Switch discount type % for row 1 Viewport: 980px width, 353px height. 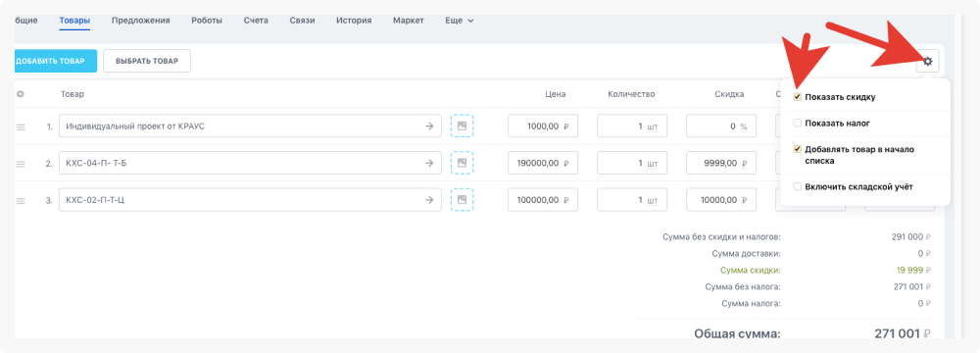(744, 126)
